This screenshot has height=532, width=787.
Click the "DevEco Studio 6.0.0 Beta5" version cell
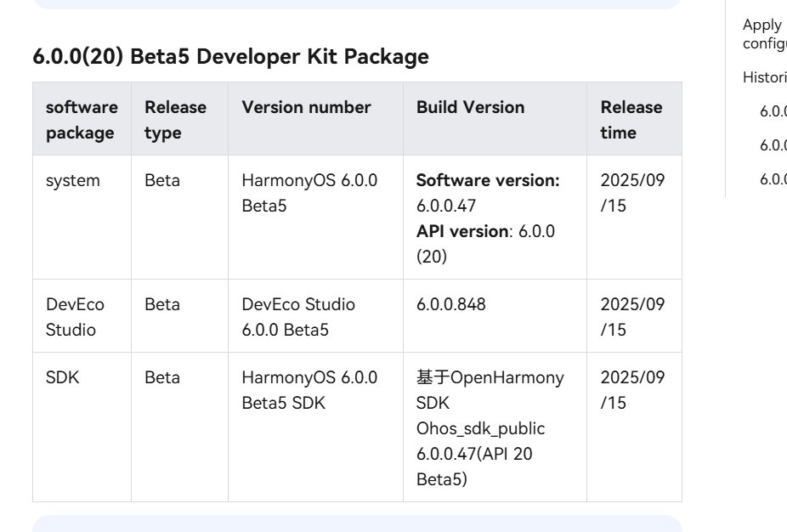[x=315, y=316]
